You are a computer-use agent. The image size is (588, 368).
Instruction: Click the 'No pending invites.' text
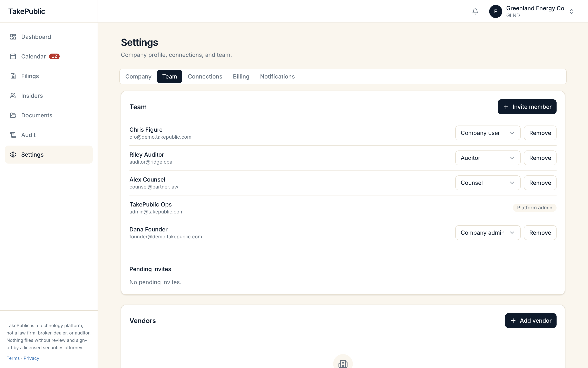pos(156,282)
